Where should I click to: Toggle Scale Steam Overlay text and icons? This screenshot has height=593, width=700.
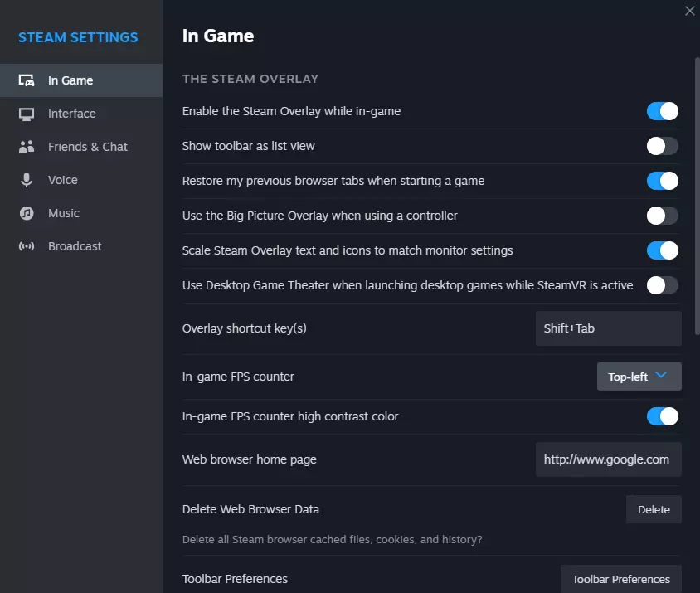[663, 250]
